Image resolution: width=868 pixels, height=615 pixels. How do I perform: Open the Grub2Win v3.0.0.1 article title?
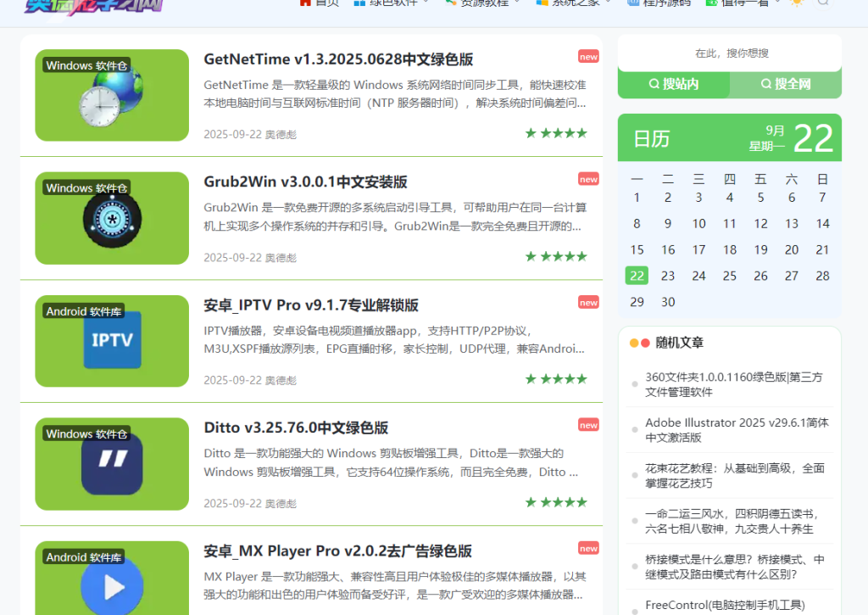[305, 182]
